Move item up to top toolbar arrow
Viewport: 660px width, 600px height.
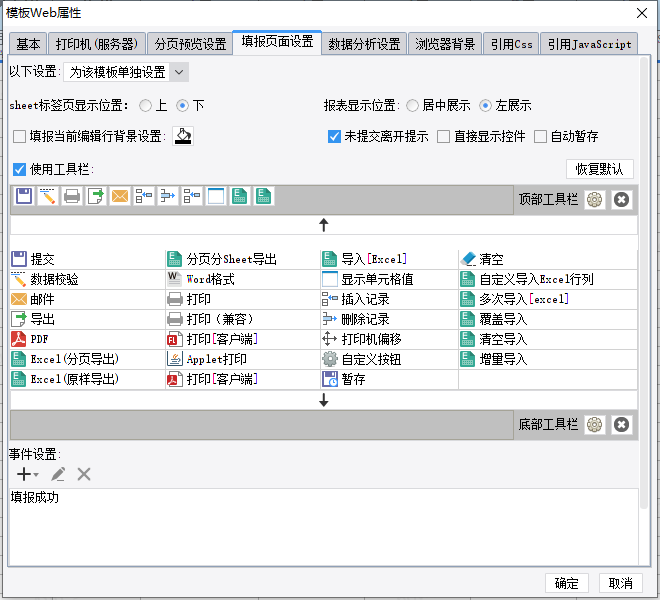pos(323,225)
